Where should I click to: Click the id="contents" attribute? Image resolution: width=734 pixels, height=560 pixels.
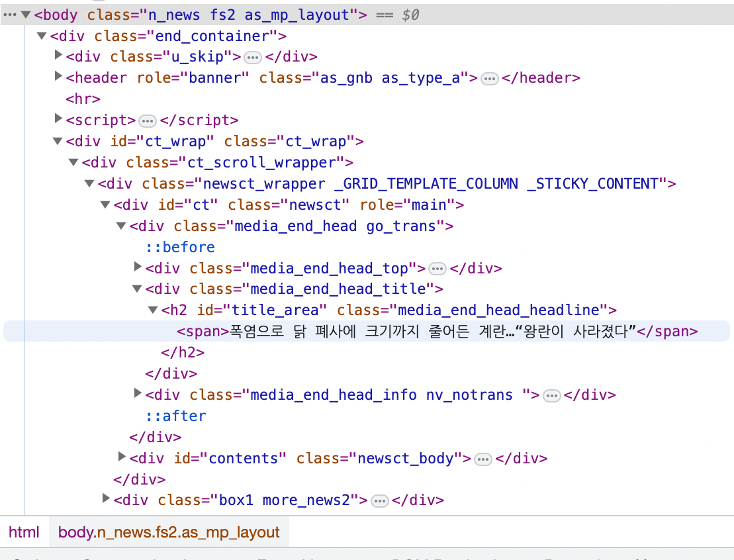click(230, 459)
